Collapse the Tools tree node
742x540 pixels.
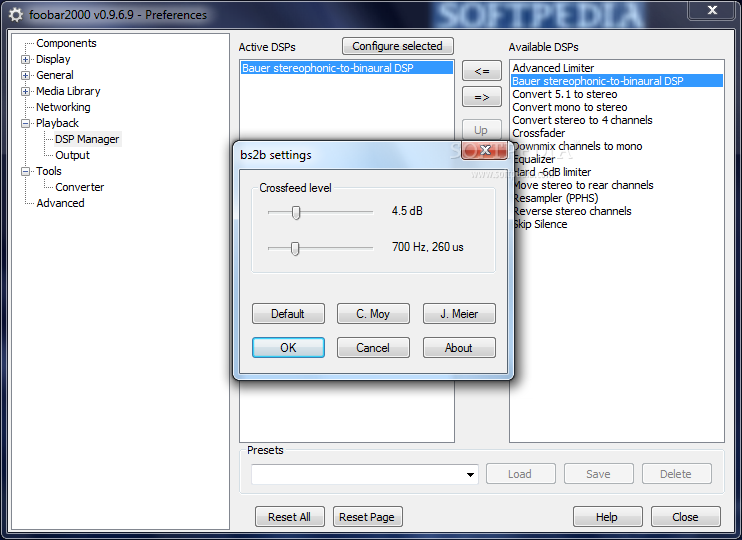26,172
